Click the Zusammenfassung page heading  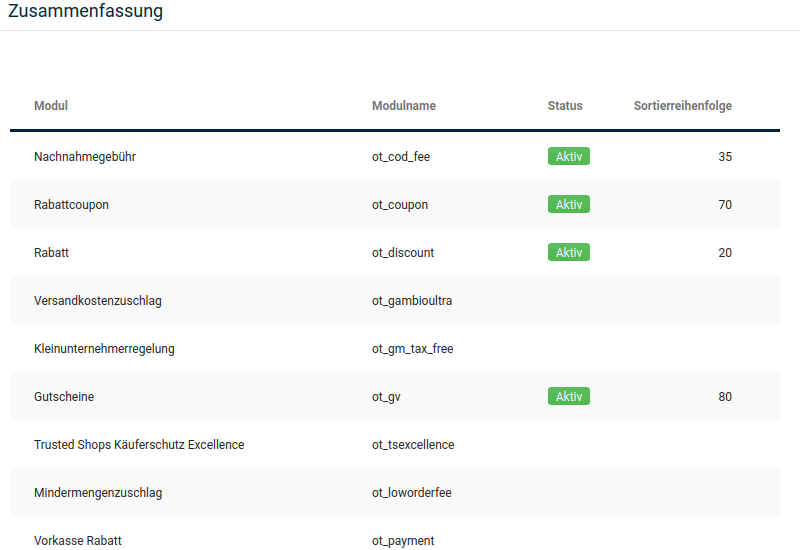[86, 10]
